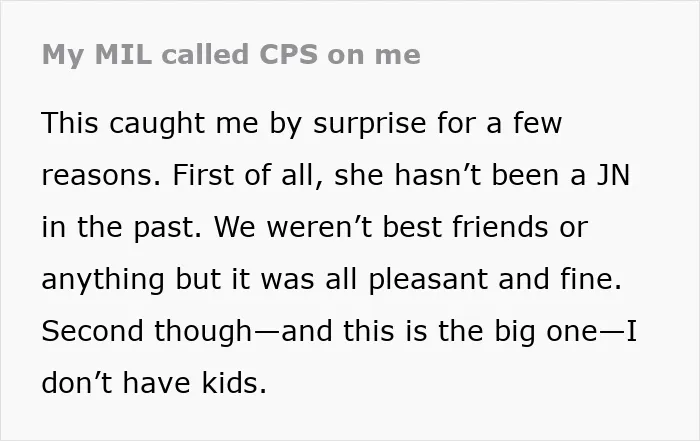This screenshot has height=441, width=700.
Task: Click the word "though" before the dash
Action: point(204,332)
